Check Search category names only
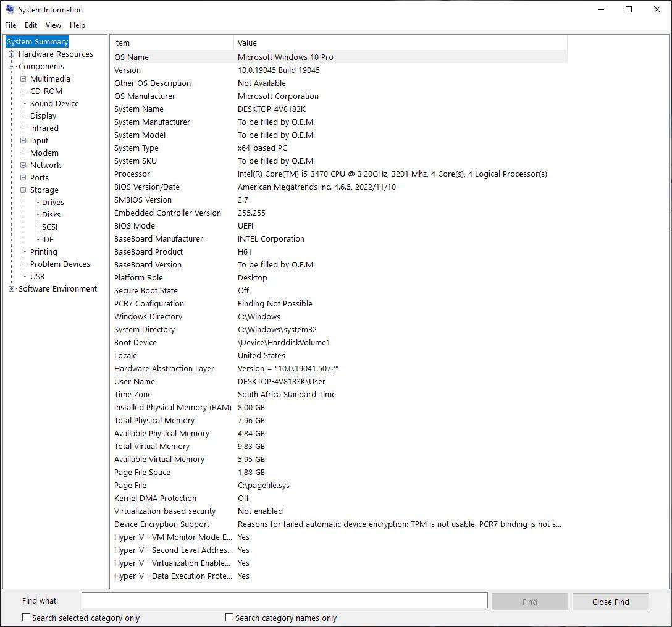 click(229, 617)
